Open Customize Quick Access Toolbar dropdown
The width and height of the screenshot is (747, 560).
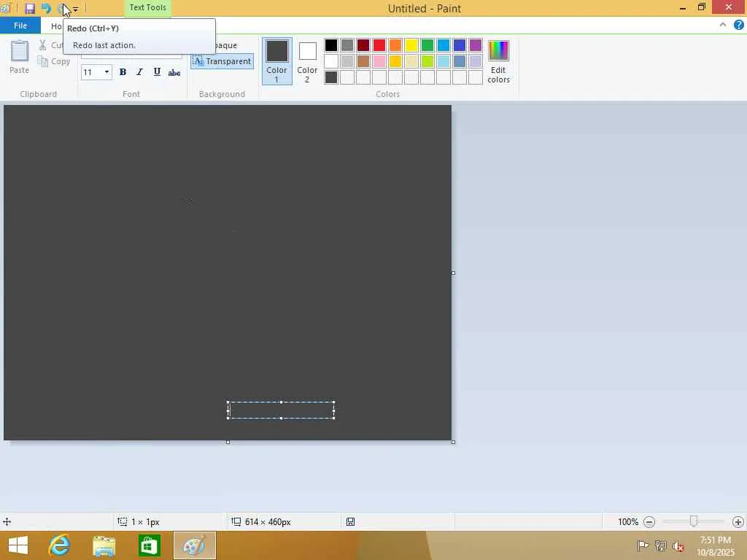[x=75, y=9]
